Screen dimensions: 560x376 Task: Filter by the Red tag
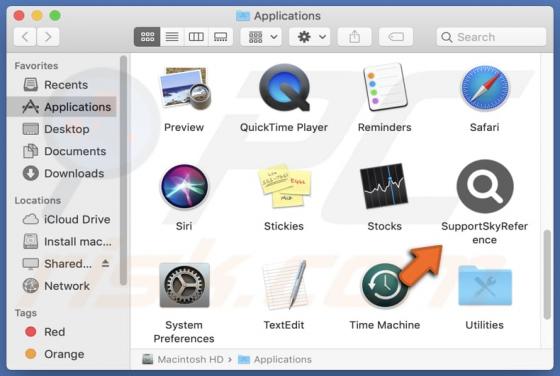(x=61, y=332)
